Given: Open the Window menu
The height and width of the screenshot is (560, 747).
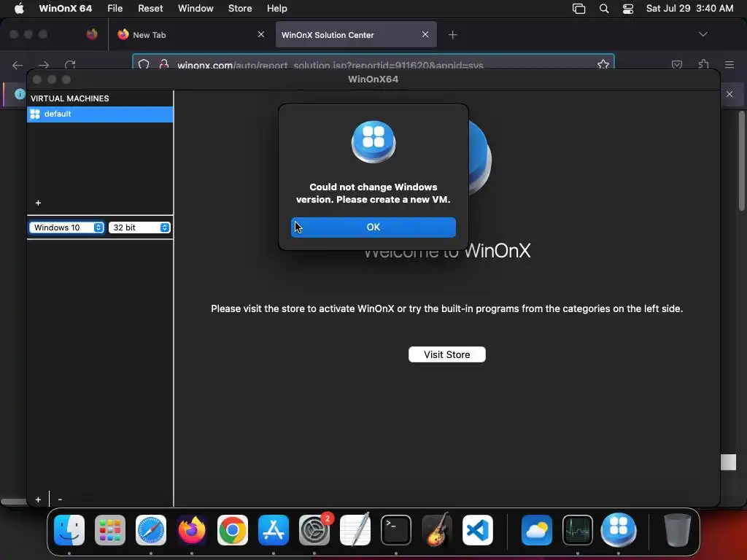Looking at the screenshot, I should point(196,9).
